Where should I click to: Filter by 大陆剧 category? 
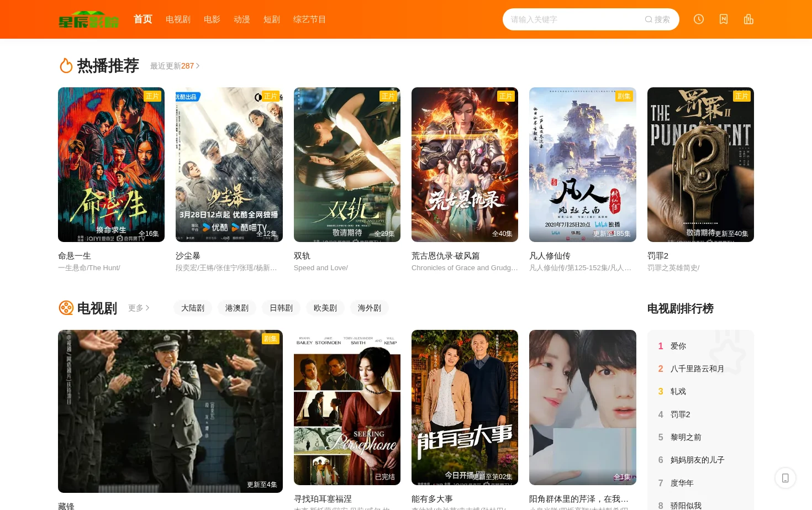193,308
